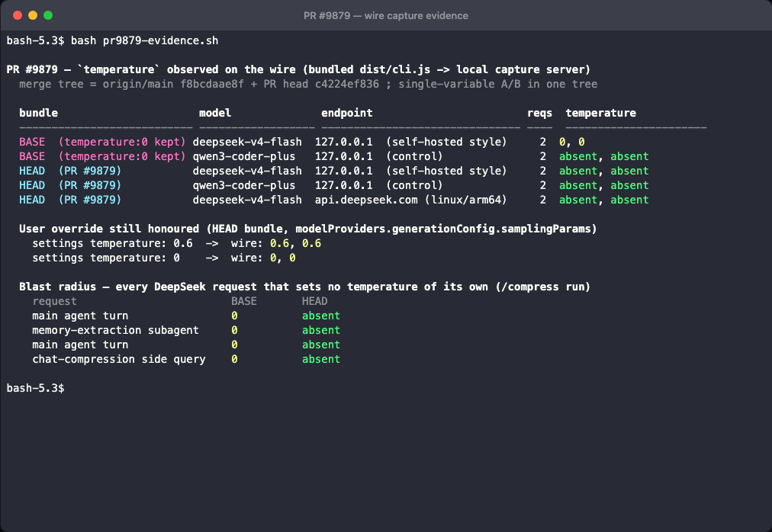Click 'modelProviders.generationConfig.samplingParams)' text
The width and height of the screenshot is (772, 532).
click(446, 229)
